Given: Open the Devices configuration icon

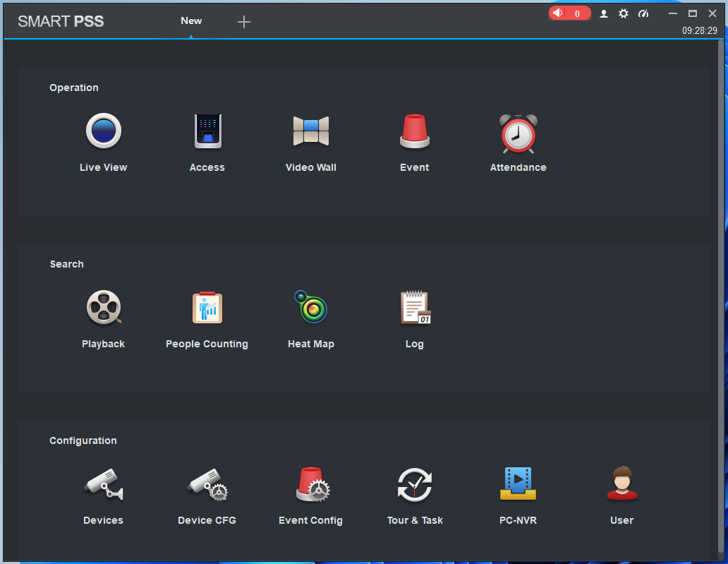Looking at the screenshot, I should pyautogui.click(x=104, y=485).
